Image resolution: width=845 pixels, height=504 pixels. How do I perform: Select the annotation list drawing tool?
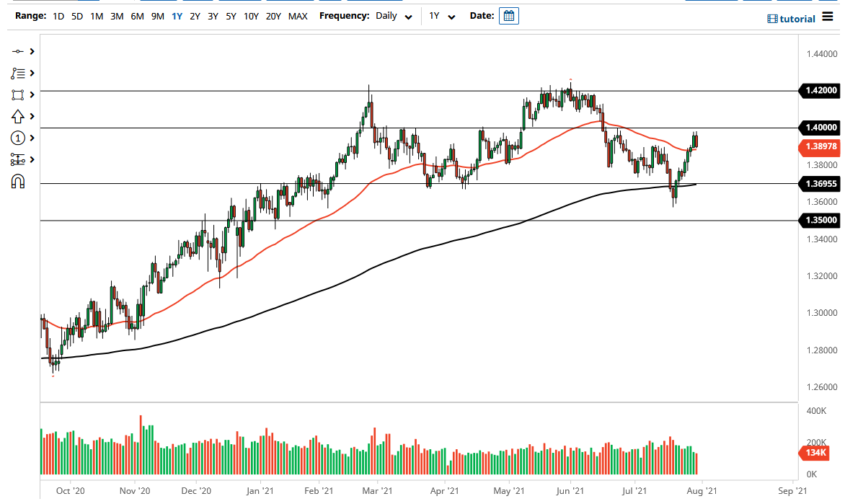click(x=17, y=73)
